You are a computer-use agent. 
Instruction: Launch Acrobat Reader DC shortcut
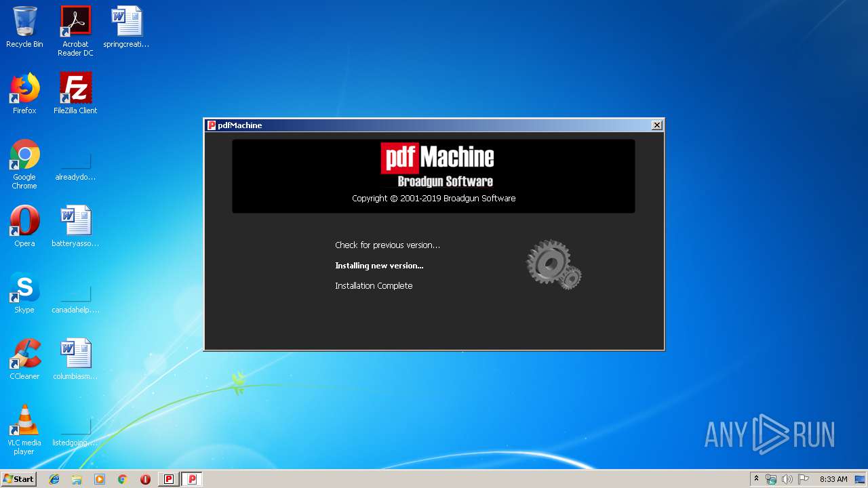[x=75, y=32]
